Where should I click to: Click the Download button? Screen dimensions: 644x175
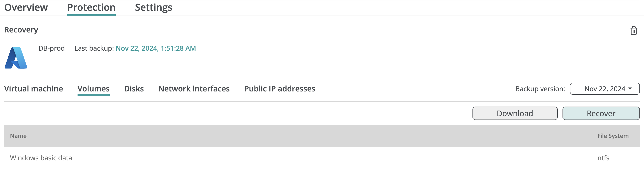coord(515,113)
